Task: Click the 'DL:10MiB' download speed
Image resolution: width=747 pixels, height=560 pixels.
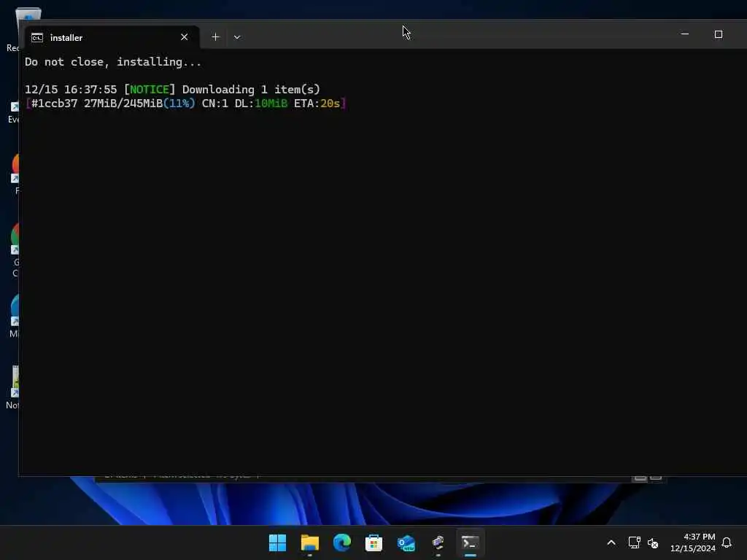Action: pyautogui.click(x=261, y=104)
